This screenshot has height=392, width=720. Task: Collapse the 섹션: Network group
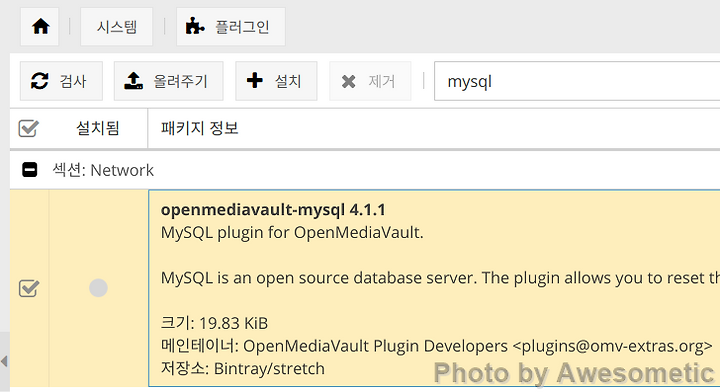(30, 170)
